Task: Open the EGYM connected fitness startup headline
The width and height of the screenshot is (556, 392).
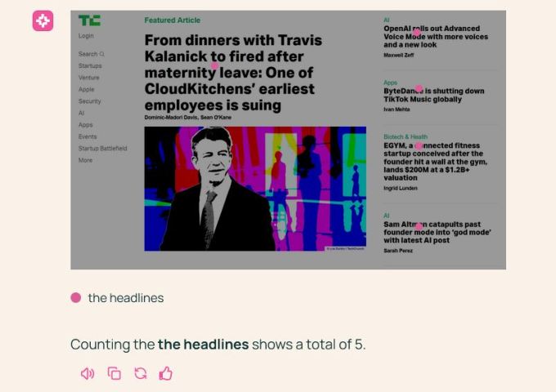Action: 436,162
